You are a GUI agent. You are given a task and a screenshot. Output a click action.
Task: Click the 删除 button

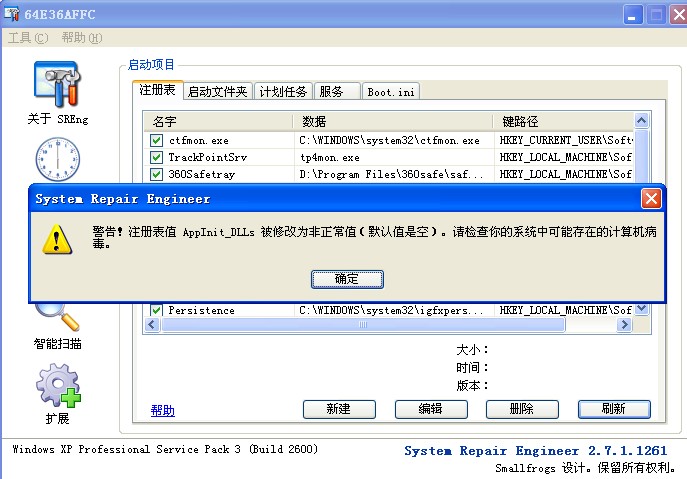522,409
